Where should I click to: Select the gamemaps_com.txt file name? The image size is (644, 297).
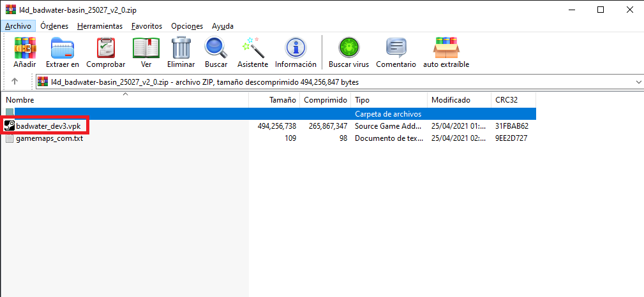pyautogui.click(x=49, y=139)
